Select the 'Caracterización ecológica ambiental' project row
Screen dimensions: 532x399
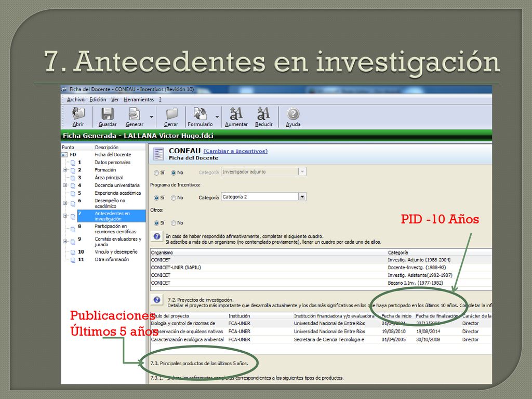(321, 340)
